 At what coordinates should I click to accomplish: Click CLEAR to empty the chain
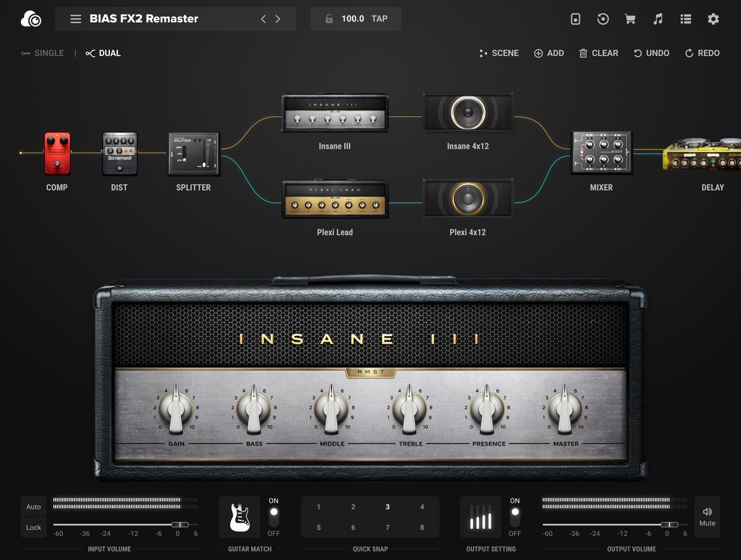point(598,53)
